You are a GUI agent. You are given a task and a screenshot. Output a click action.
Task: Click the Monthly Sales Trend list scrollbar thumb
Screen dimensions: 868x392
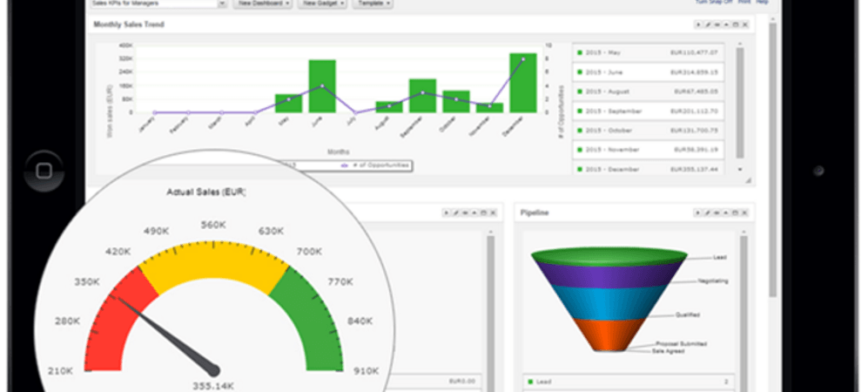pyautogui.click(x=740, y=102)
